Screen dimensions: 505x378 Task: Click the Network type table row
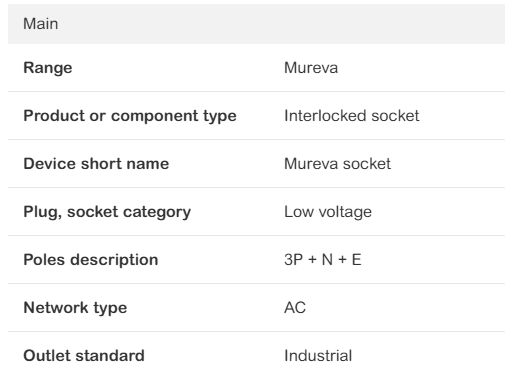coord(256,308)
